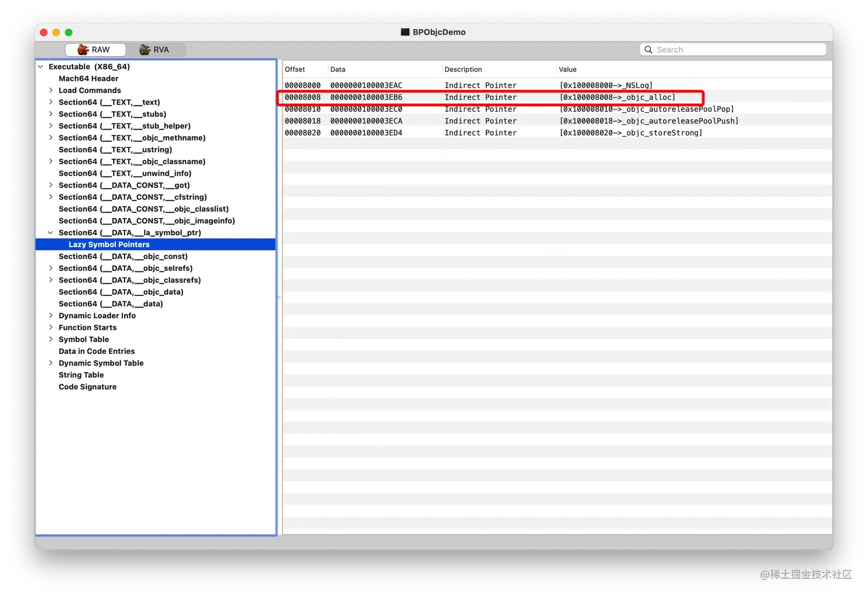
Task: Select the String Table item
Action: (81, 375)
